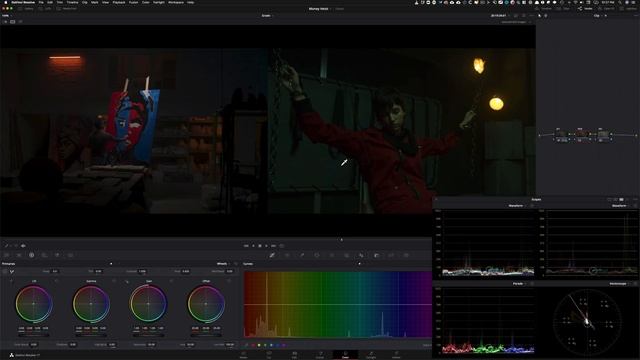
Task: Open the Motion Effects palette
Action: tap(70, 255)
